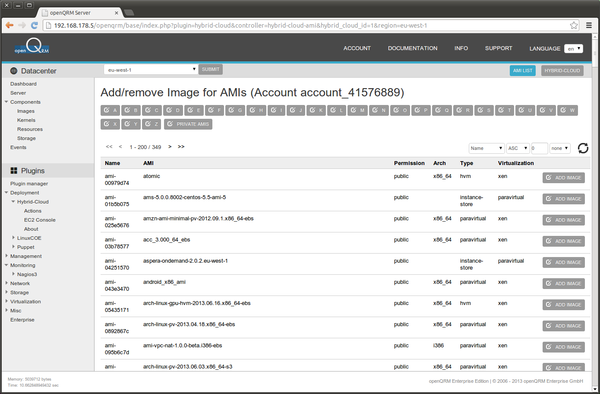Open a new browser tab
Screen dimensions: 600x394
coord(129,13)
